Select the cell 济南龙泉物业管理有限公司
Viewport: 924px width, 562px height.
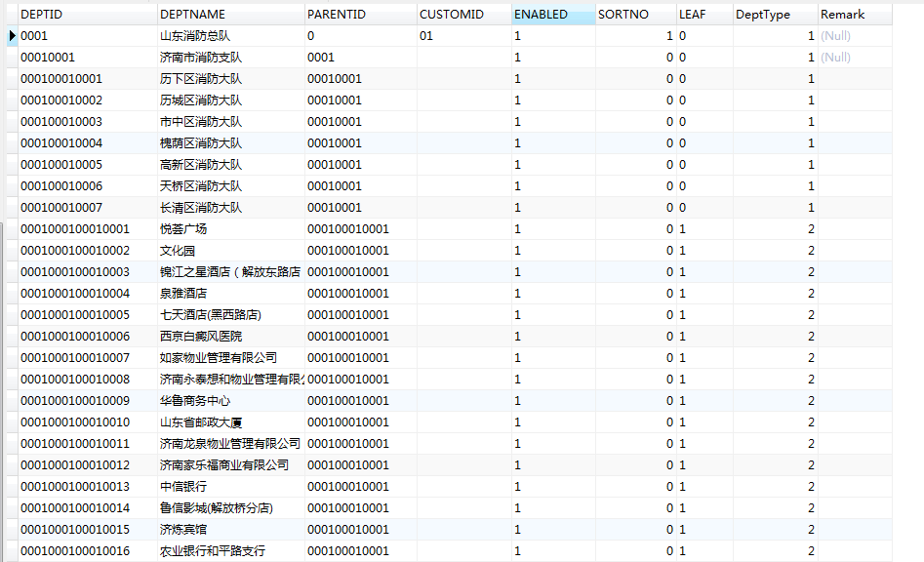click(x=231, y=444)
